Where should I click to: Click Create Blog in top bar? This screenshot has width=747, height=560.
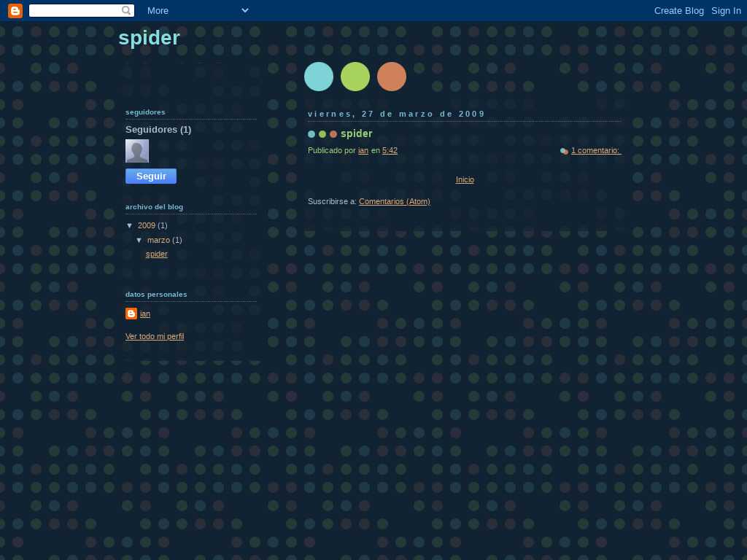(678, 10)
